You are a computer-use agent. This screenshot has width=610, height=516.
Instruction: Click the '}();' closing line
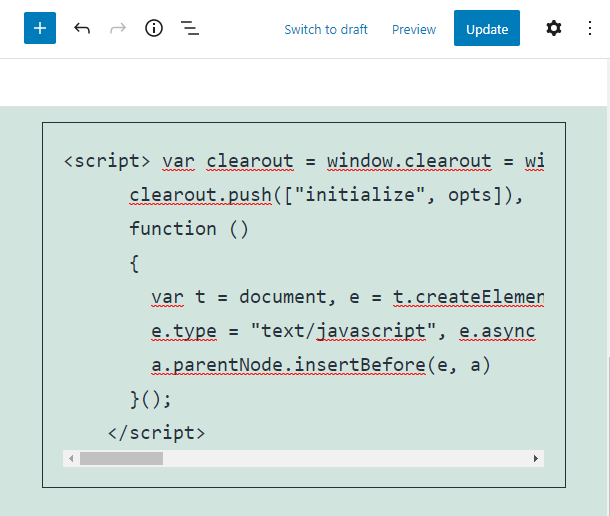coord(151,399)
